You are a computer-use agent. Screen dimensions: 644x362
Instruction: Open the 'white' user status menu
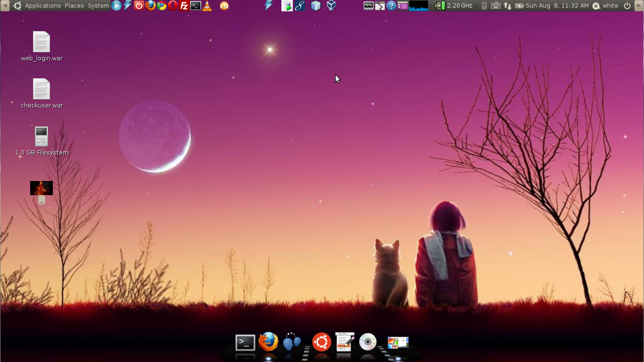pyautogui.click(x=605, y=6)
